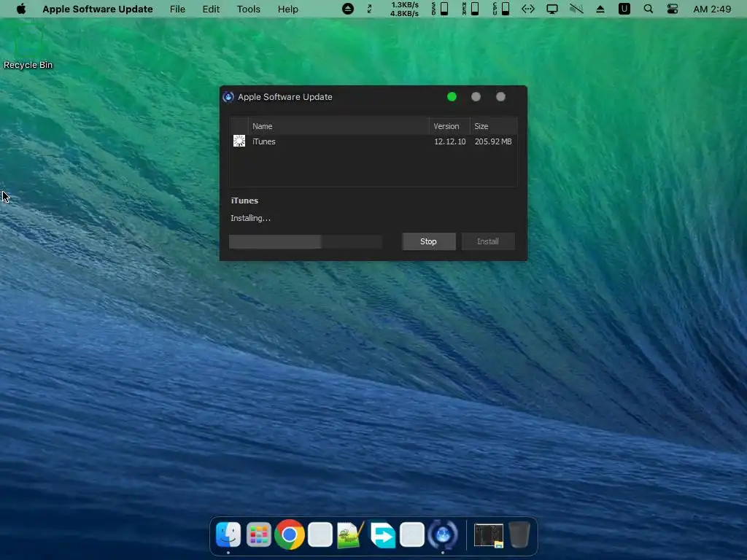
Task: Open the File menu
Action: tap(177, 9)
